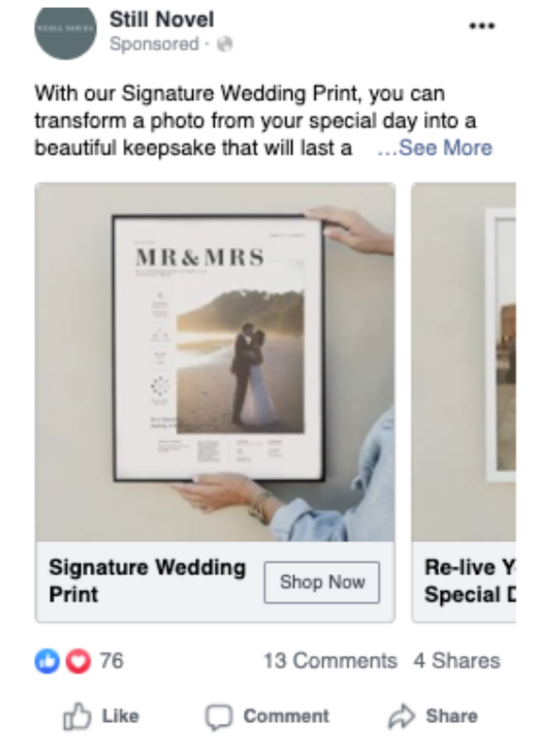
Task: Click the Sponsored label
Action: 154,44
